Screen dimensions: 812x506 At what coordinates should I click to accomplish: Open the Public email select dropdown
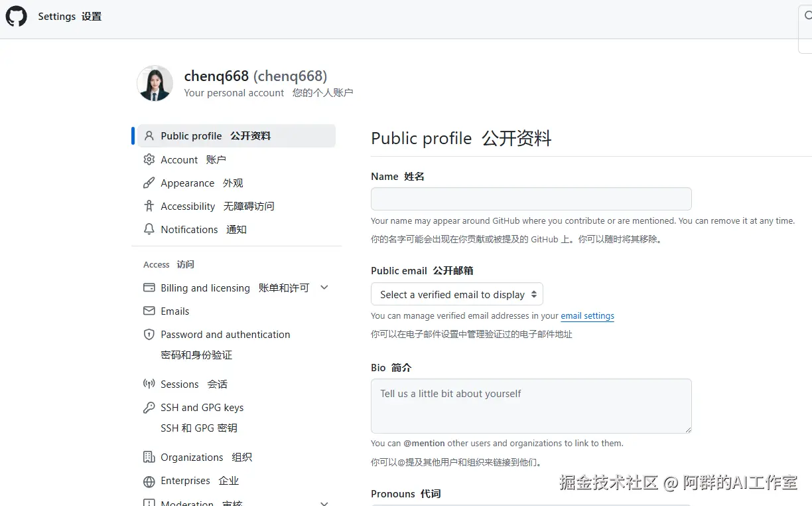(x=457, y=294)
